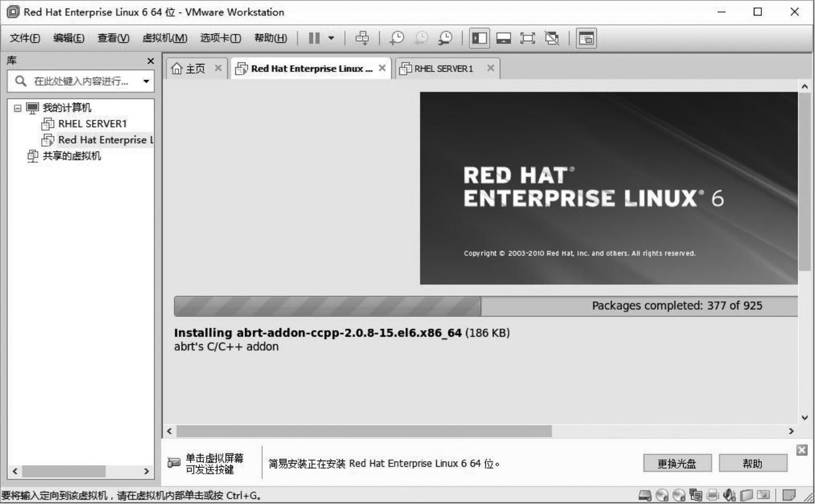Image resolution: width=815 pixels, height=504 pixels.
Task: Open the 查看(V) menu
Action: (x=113, y=38)
